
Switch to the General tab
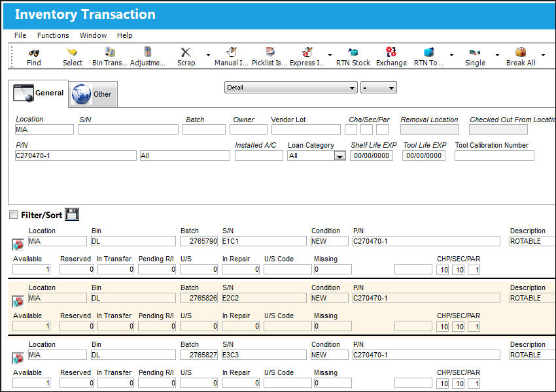tap(39, 93)
